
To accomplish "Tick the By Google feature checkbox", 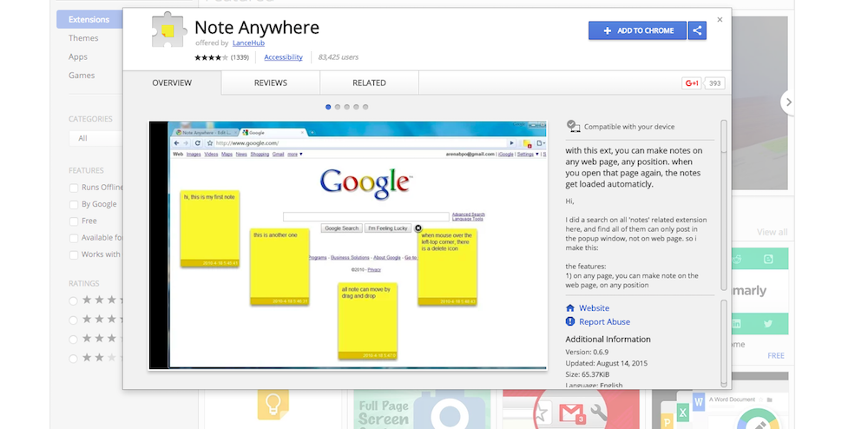I will click(74, 205).
